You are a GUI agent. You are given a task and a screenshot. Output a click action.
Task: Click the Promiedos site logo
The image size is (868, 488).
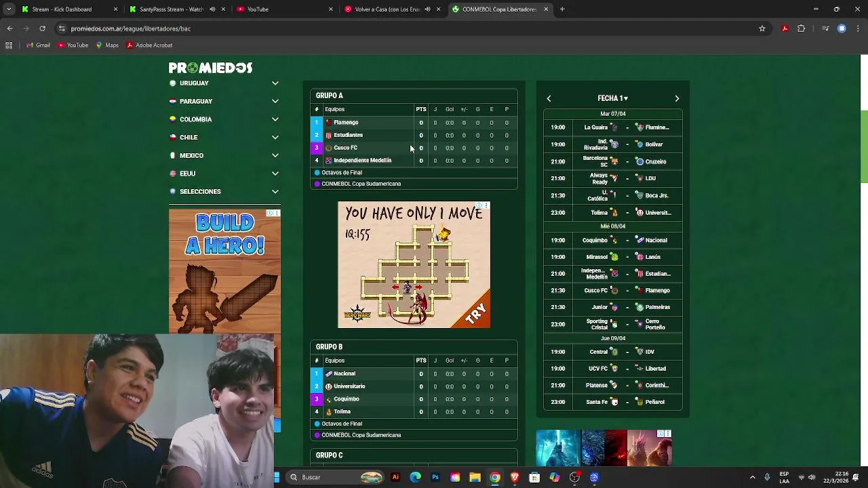click(210, 68)
